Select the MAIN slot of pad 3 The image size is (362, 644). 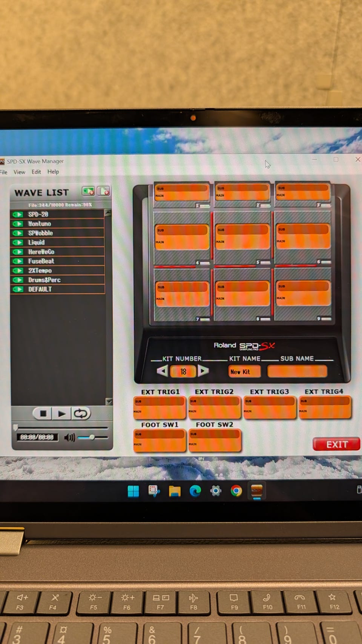pyautogui.click(x=302, y=195)
